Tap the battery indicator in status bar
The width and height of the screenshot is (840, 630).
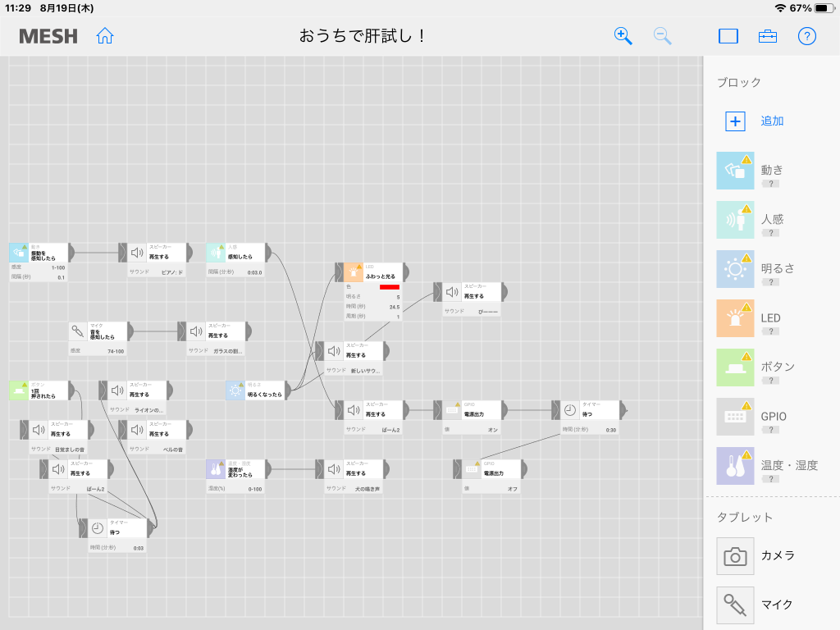pyautogui.click(x=824, y=8)
